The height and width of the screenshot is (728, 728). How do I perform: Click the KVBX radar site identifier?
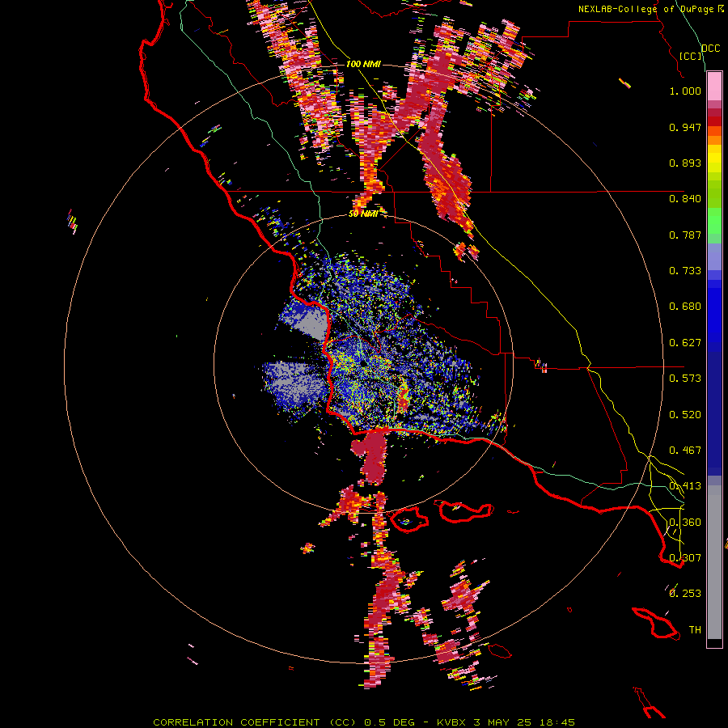coord(453,722)
